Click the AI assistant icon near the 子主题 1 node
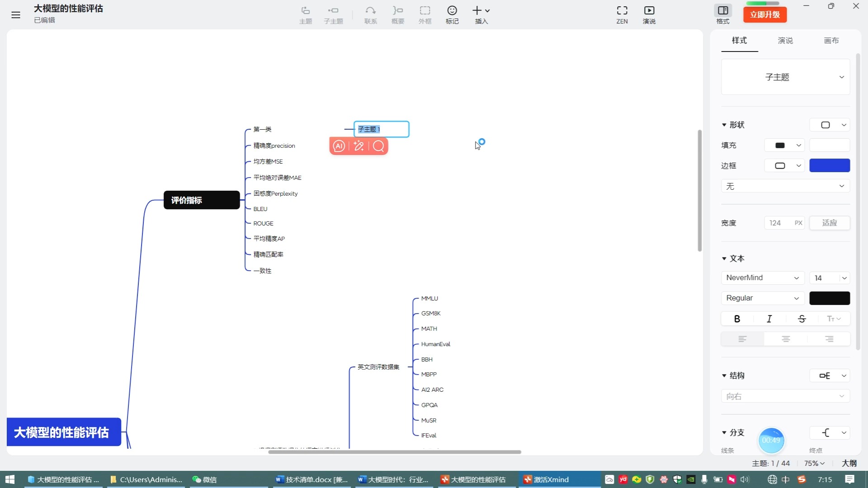 [339, 146]
